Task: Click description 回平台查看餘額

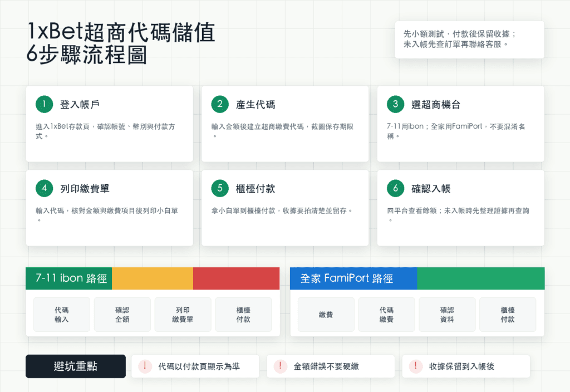Action: click(458, 215)
